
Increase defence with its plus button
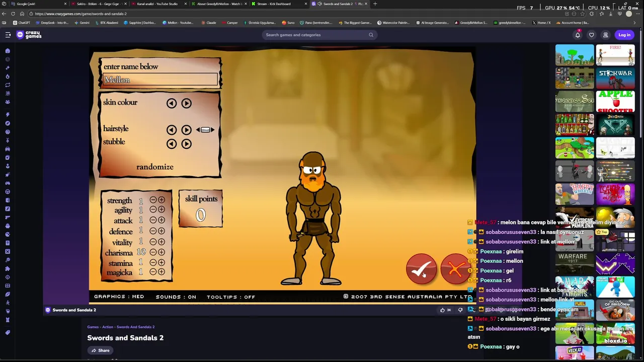[161, 231]
